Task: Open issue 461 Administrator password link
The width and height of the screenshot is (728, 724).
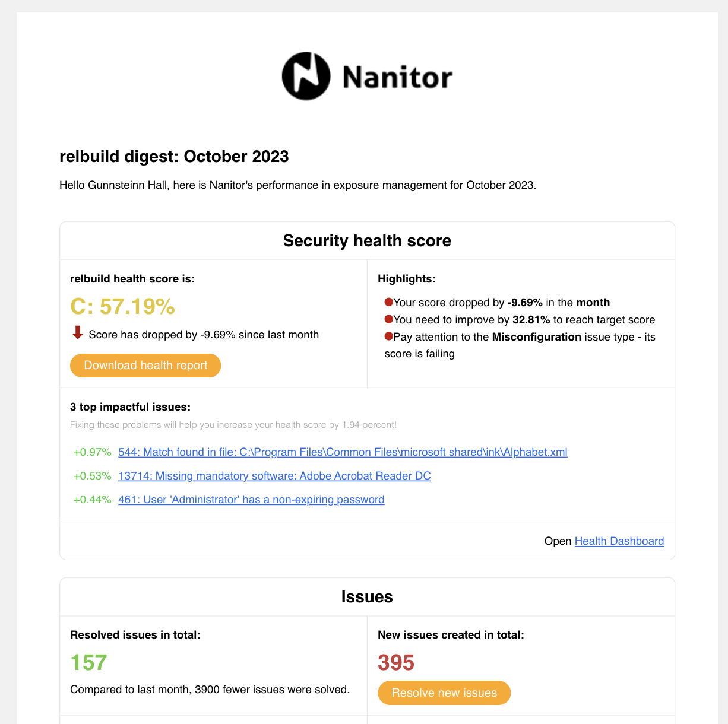Action: click(x=251, y=500)
